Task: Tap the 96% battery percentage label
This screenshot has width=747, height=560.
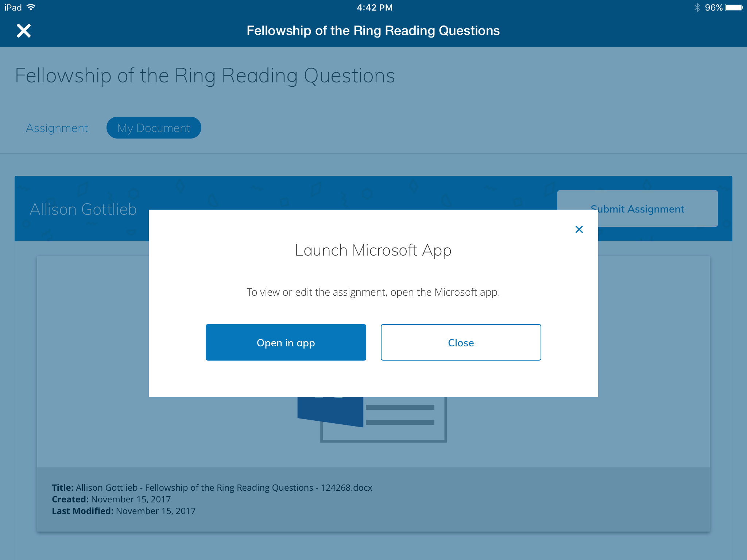Action: pos(713,7)
